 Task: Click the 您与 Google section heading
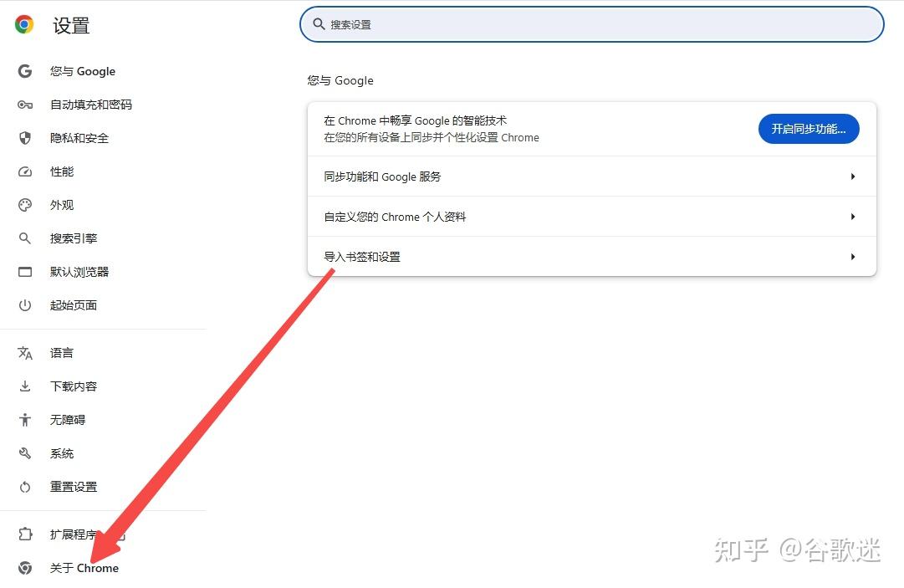tap(340, 80)
